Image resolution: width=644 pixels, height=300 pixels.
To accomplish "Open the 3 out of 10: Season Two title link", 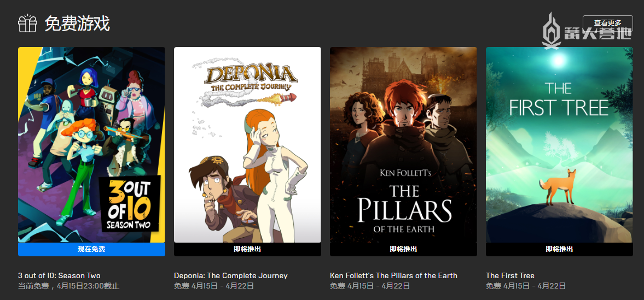I will [59, 275].
